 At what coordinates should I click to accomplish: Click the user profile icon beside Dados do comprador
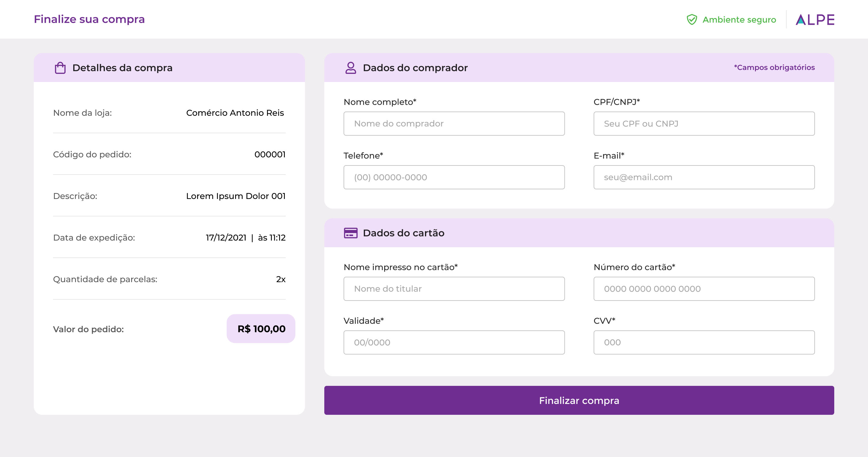pos(351,68)
